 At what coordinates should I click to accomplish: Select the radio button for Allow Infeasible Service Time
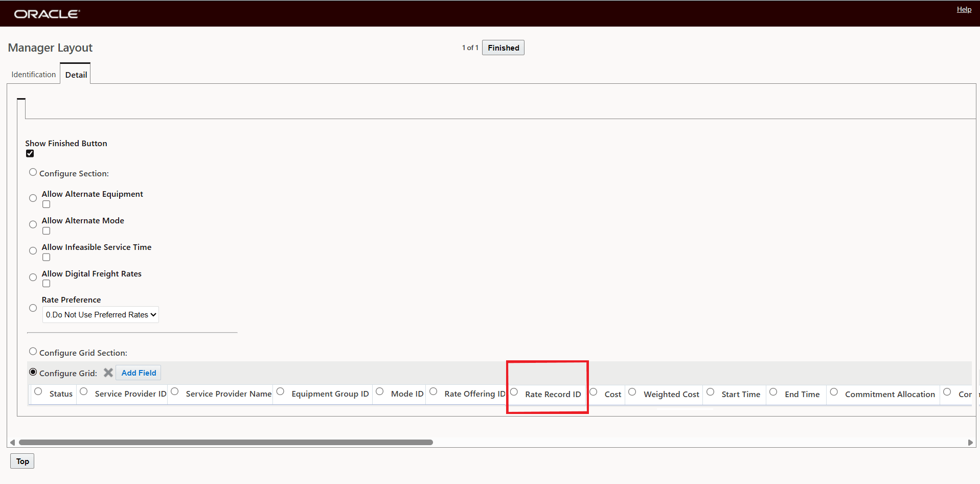tap(33, 251)
